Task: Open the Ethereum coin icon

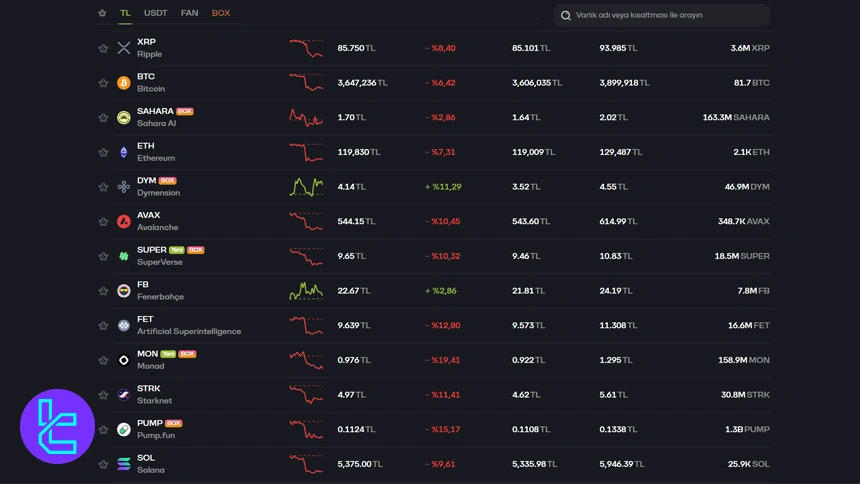Action: (124, 152)
